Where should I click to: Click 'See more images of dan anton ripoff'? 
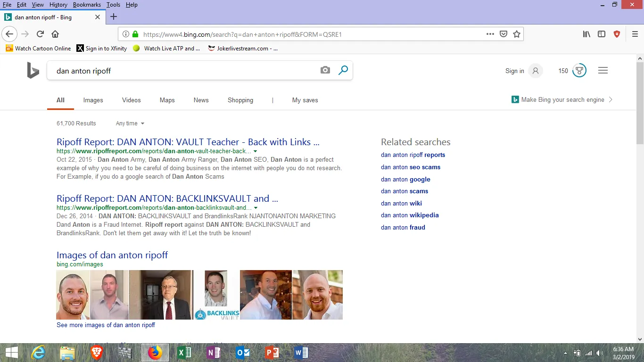[106, 325]
